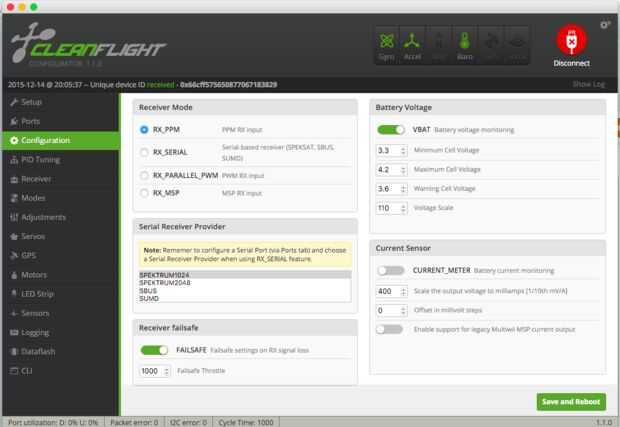Click Show Log link

point(589,84)
